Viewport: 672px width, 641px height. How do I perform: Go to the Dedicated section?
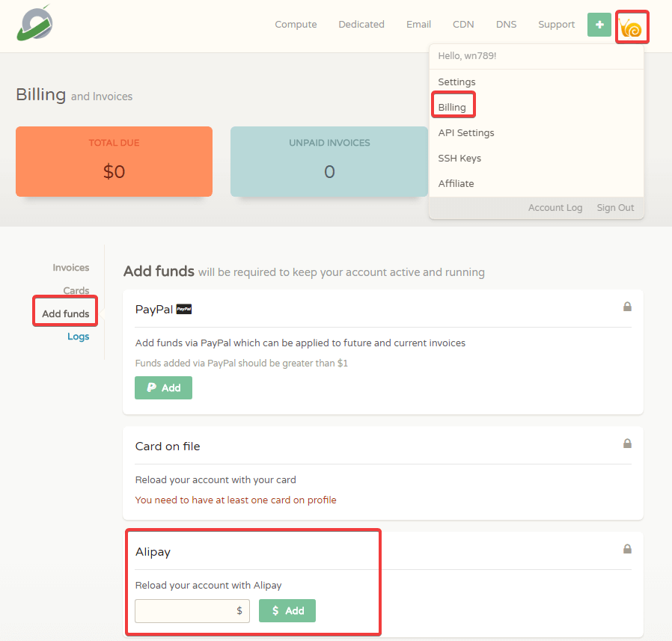point(361,25)
